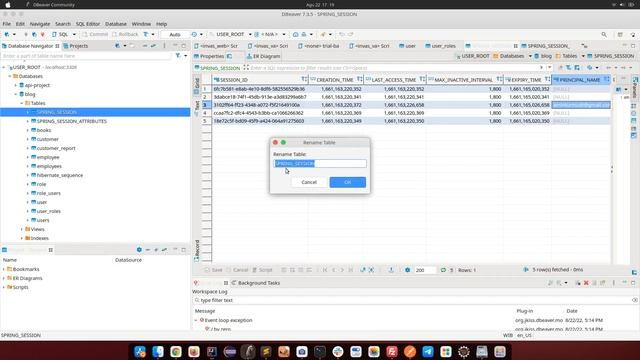Click the SQL editor toolbar button
The height and width of the screenshot is (360, 640).
click(x=61, y=34)
